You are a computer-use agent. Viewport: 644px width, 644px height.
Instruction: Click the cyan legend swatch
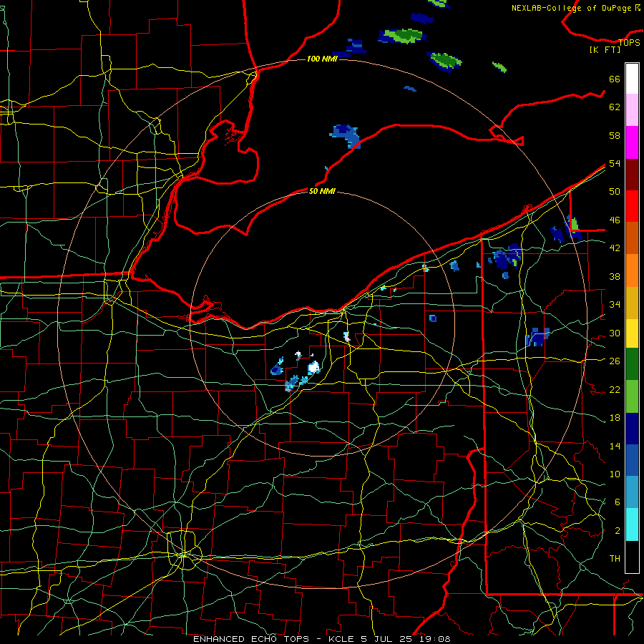pos(632,525)
